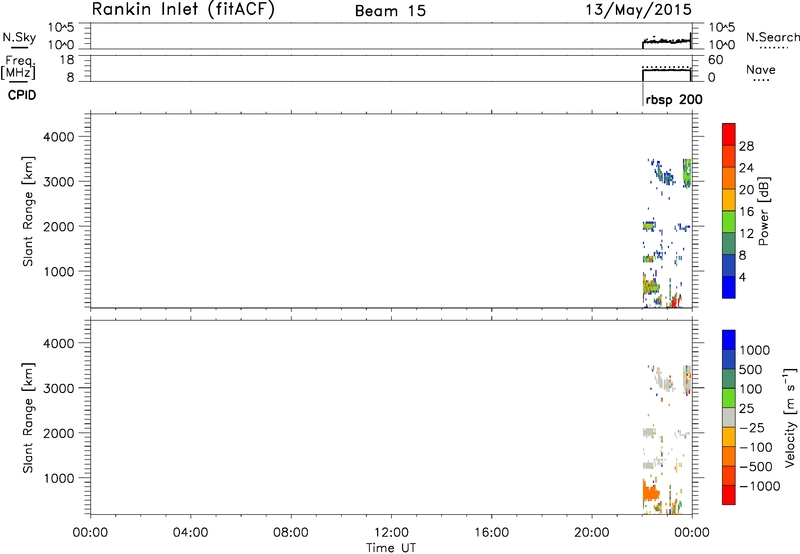Select the "12:00" time tick label
This screenshot has height=554, width=800.
click(x=391, y=533)
